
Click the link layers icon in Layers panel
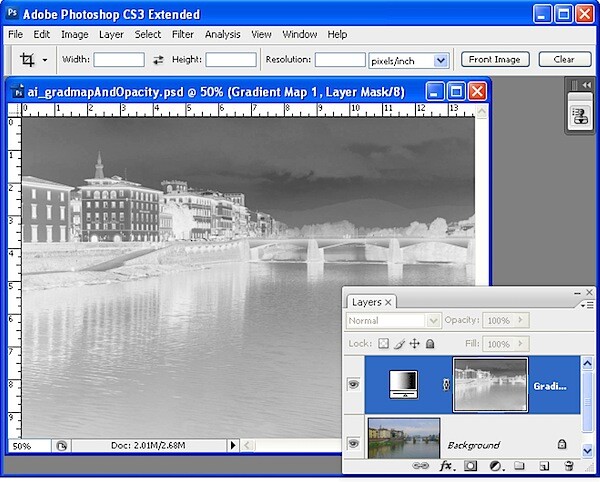tap(420, 466)
